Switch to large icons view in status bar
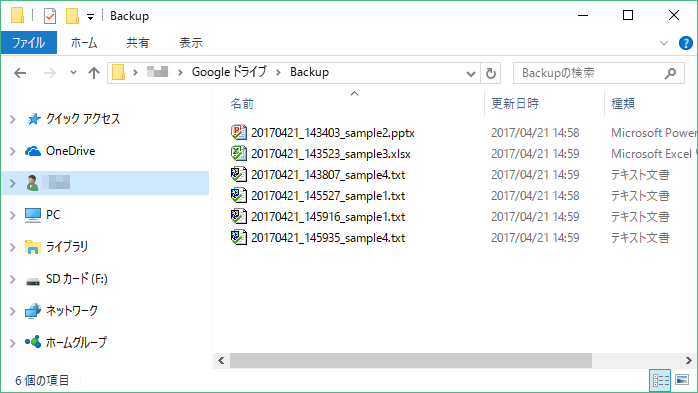The image size is (698, 393). pos(682,380)
